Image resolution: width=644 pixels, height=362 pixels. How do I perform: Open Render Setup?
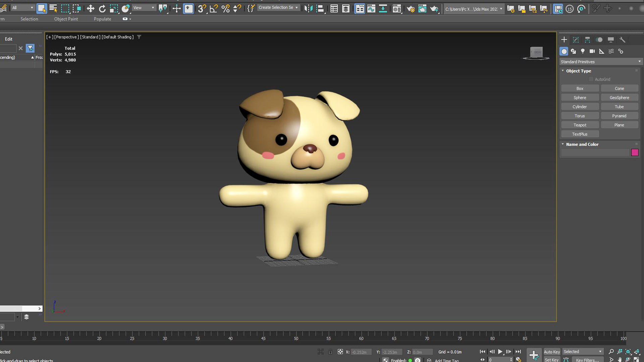click(x=411, y=8)
